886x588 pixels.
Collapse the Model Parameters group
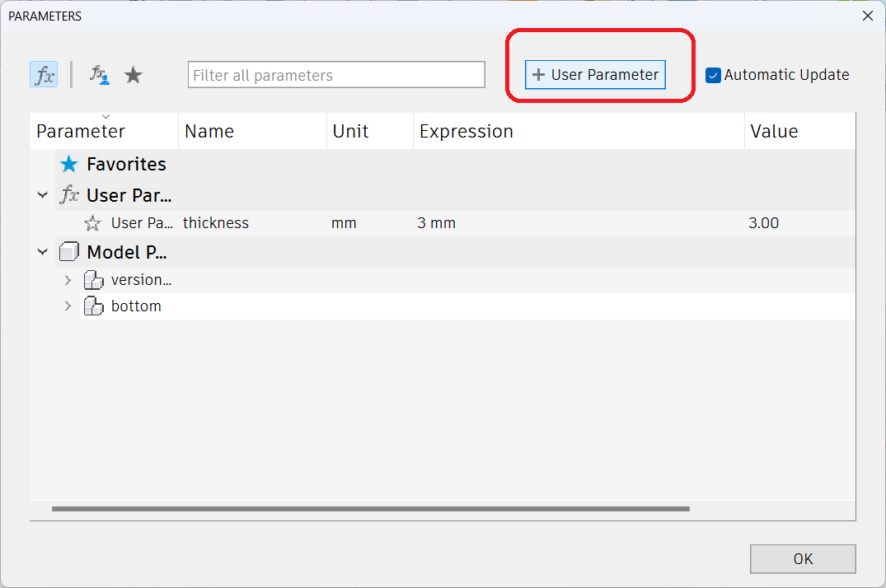click(43, 252)
